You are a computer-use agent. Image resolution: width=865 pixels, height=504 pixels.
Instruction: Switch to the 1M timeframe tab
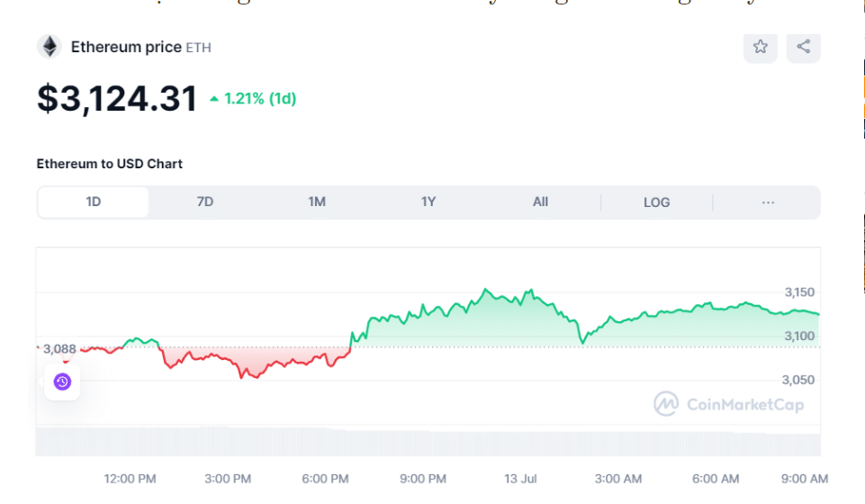[317, 202]
